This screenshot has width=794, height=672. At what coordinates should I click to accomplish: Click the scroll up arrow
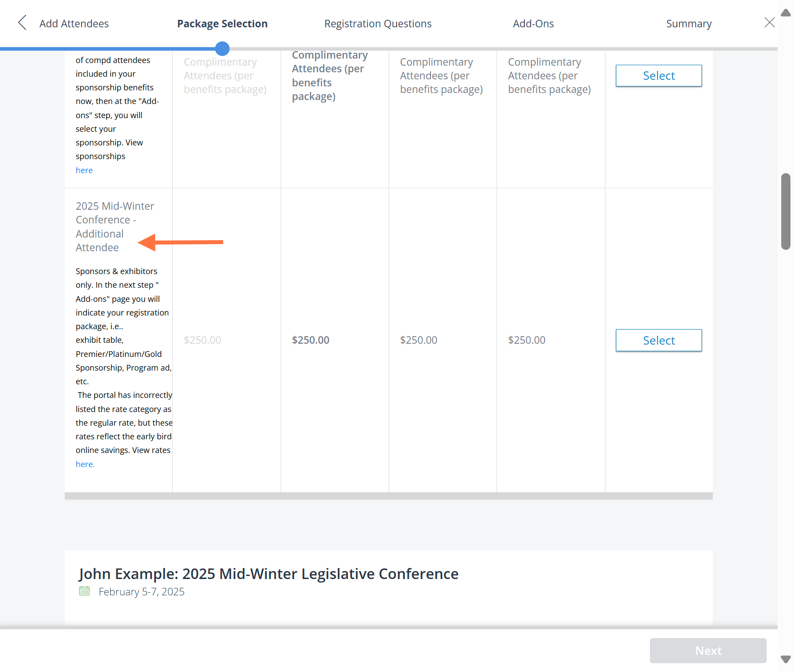pyautogui.click(x=786, y=13)
